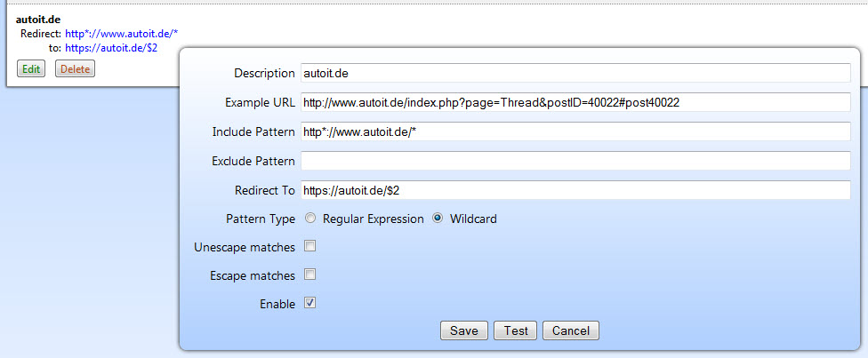Click the green Edit button
Viewport: 868px width, 358px height.
pos(31,68)
